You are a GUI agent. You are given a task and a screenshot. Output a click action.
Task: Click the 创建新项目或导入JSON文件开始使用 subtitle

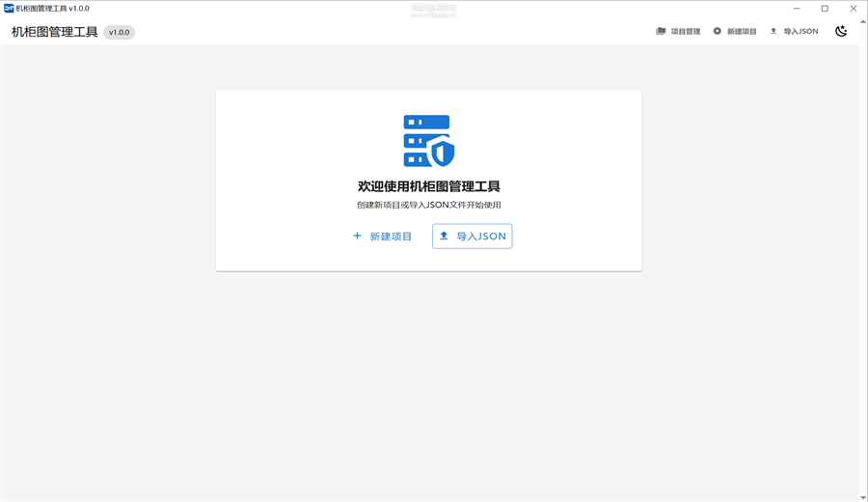point(429,205)
